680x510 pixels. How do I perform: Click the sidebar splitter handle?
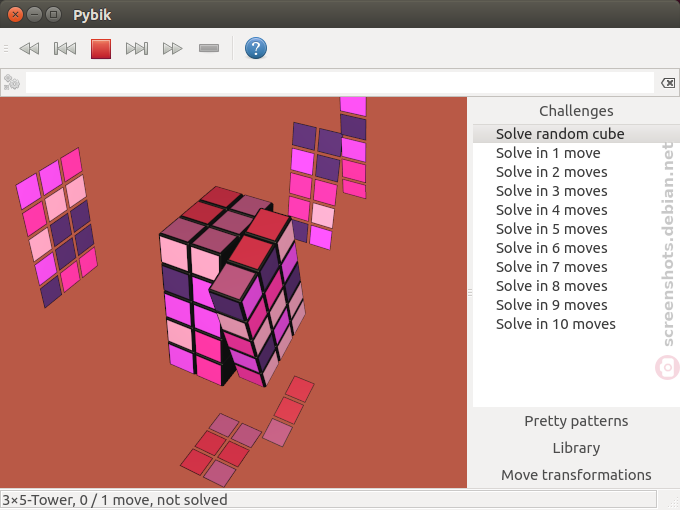(470, 293)
